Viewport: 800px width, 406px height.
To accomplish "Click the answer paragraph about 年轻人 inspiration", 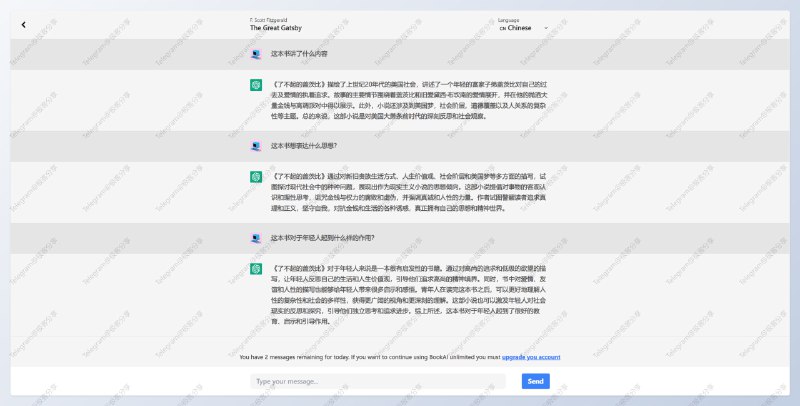I will pyautogui.click(x=409, y=295).
